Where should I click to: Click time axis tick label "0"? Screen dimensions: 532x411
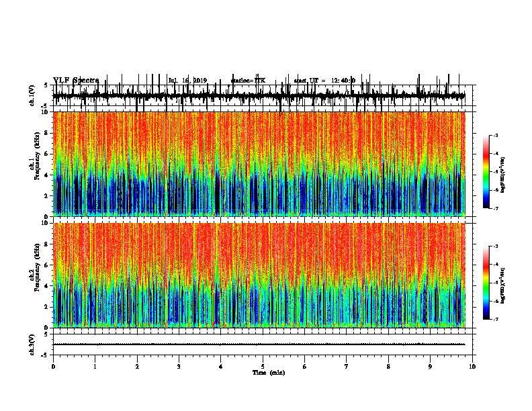53,367
